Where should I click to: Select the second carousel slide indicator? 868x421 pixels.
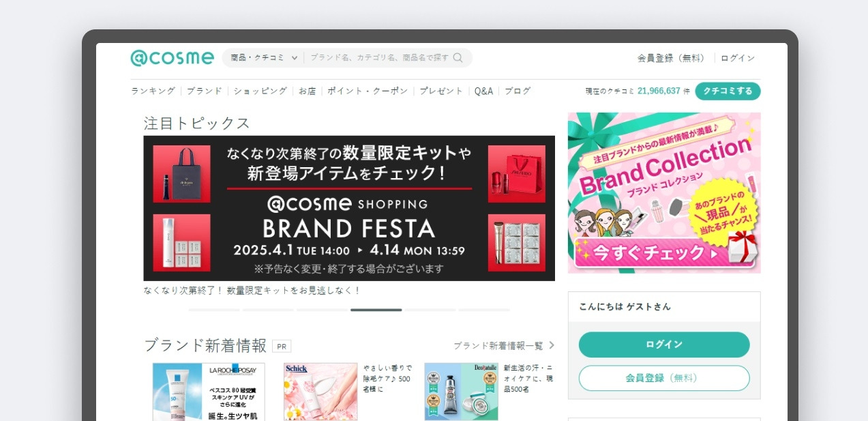coord(268,310)
